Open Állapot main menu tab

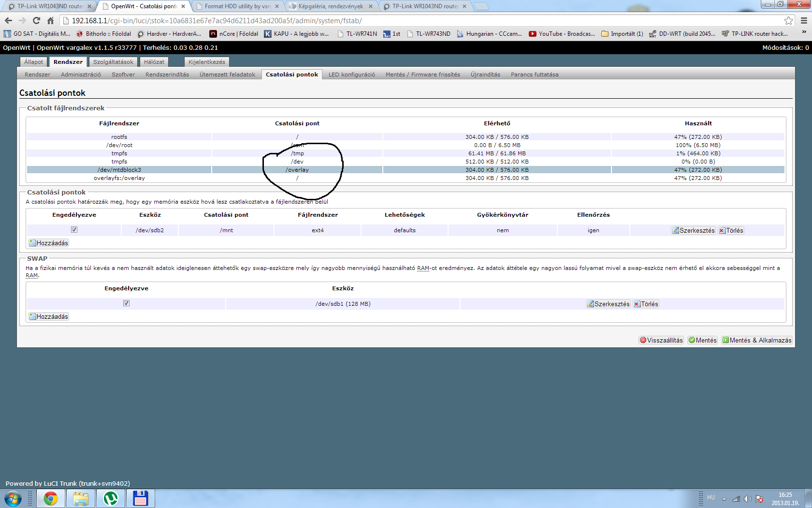pos(34,62)
